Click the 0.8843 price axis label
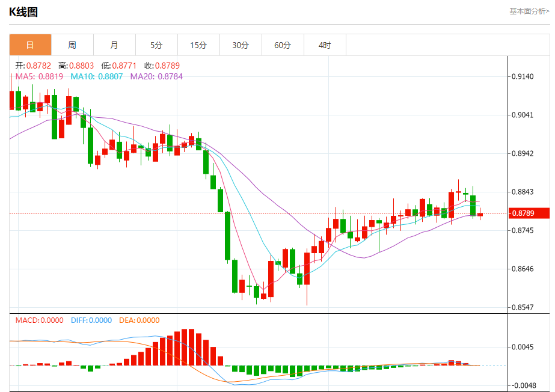The image size is (555, 392). [523, 192]
